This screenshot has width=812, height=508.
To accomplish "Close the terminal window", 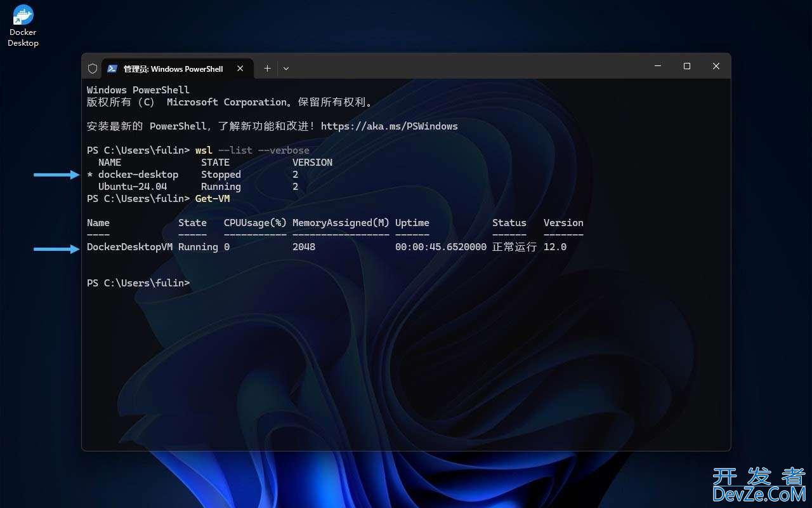I will [716, 66].
